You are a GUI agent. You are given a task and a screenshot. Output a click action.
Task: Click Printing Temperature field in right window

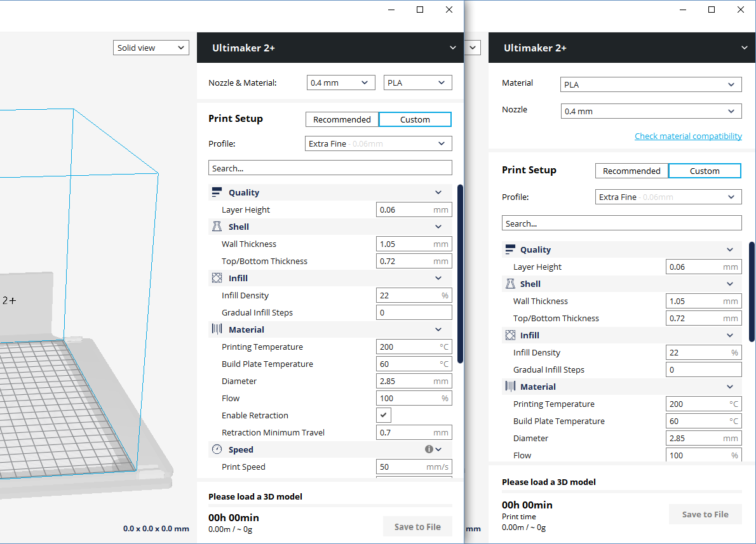[704, 404]
